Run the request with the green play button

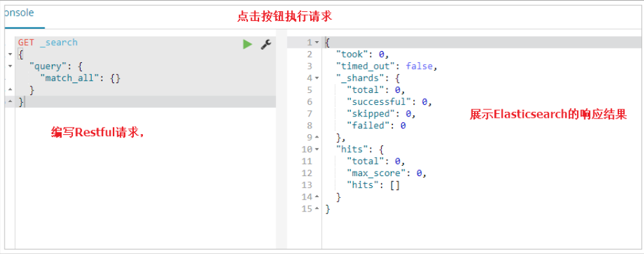[x=247, y=44]
